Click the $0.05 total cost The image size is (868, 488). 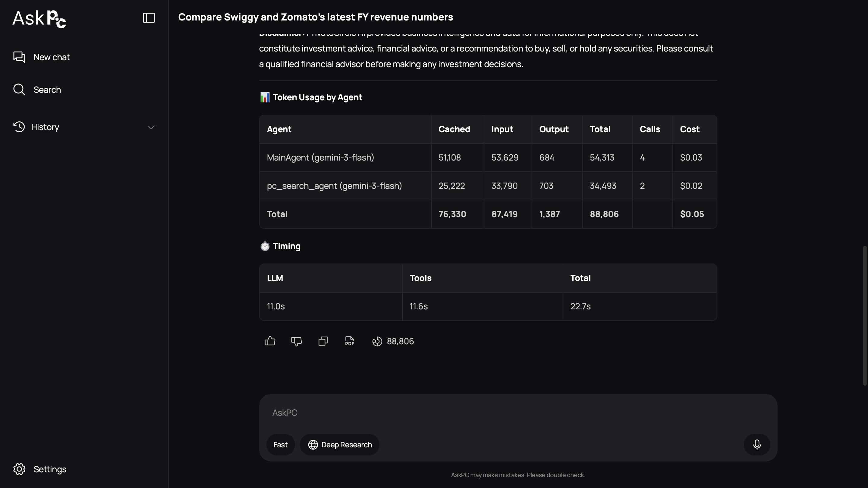pyautogui.click(x=692, y=214)
